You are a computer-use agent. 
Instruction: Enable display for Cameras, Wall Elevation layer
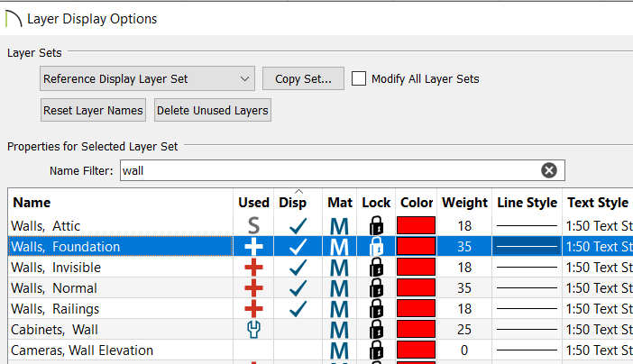(298, 350)
